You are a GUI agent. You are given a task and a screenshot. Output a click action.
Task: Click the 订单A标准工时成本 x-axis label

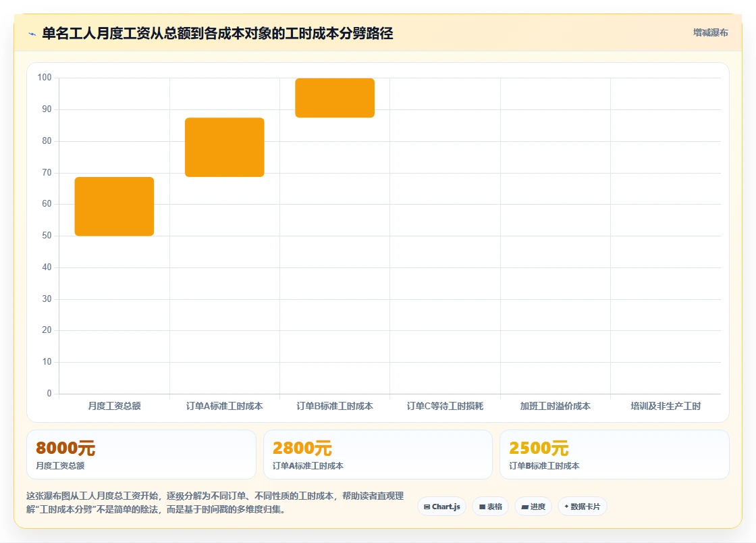pos(225,406)
